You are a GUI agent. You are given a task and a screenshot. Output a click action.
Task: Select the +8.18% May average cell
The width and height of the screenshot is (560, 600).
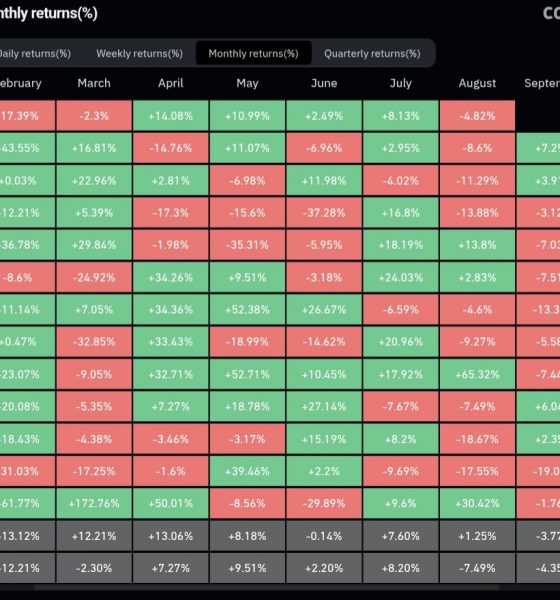pyautogui.click(x=247, y=536)
